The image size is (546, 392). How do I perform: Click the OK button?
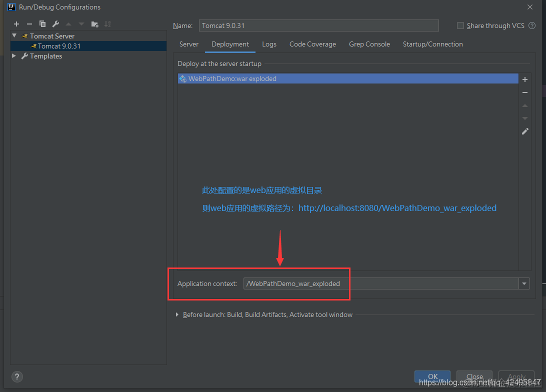(x=432, y=376)
